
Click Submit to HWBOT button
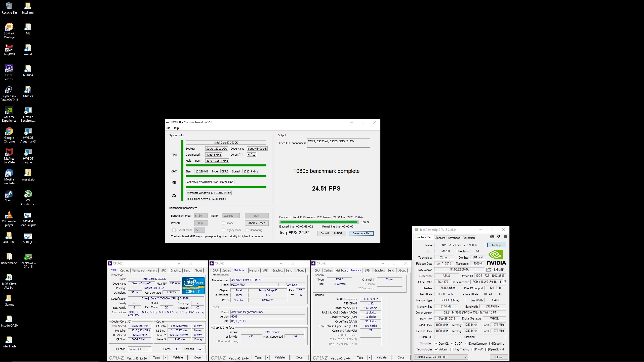click(x=331, y=233)
